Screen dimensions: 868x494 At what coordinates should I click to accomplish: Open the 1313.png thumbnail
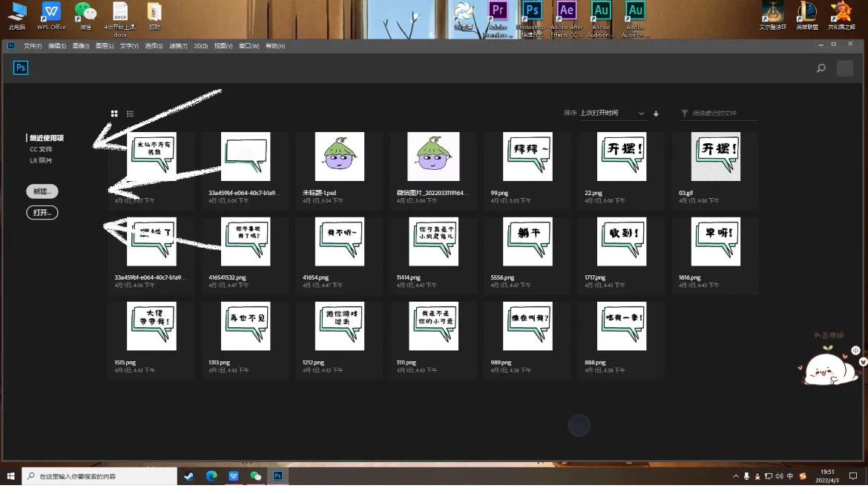[x=246, y=326]
